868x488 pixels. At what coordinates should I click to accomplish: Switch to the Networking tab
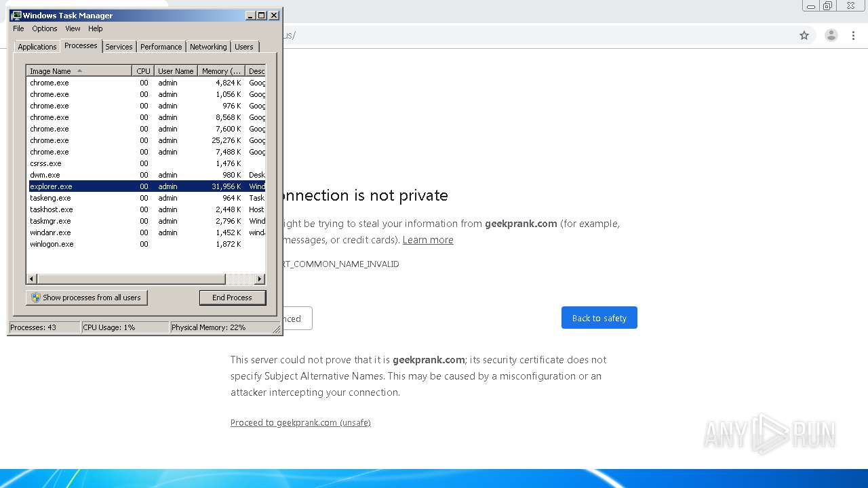point(208,47)
